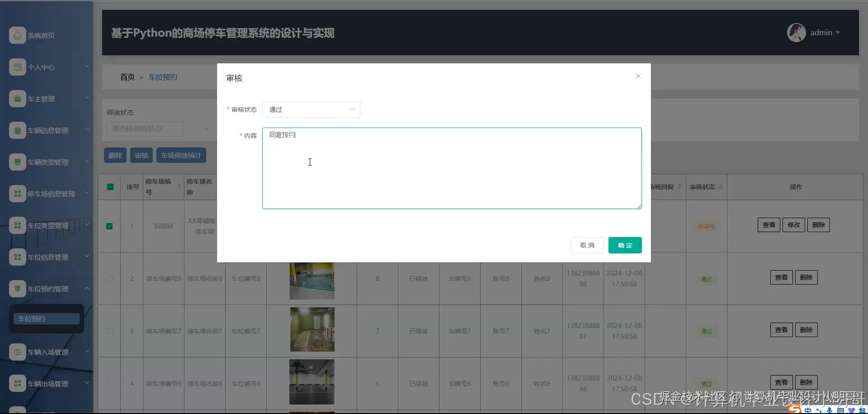Click 删除 in the 姓名8 row

tap(806, 277)
